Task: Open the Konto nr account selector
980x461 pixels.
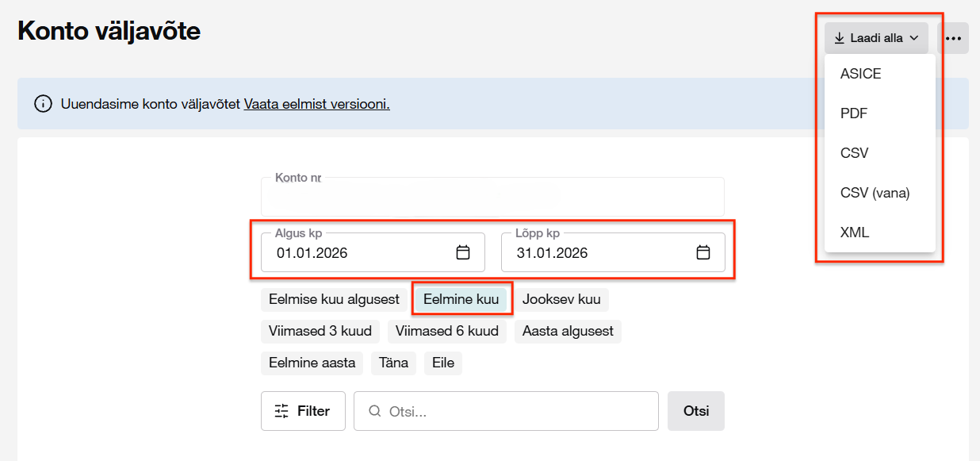Action: click(x=492, y=196)
